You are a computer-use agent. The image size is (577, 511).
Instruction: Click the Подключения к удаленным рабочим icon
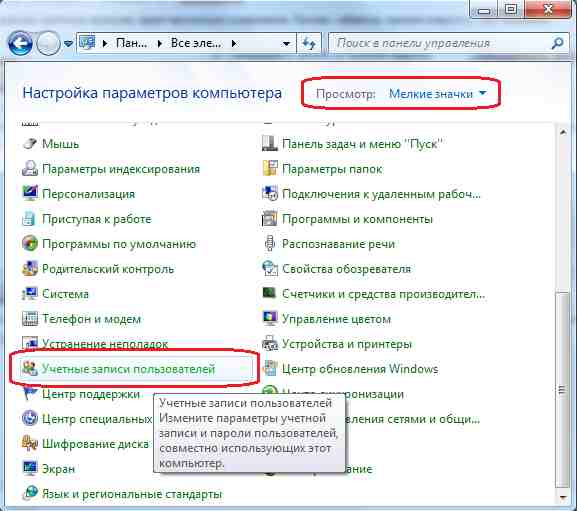(269, 194)
